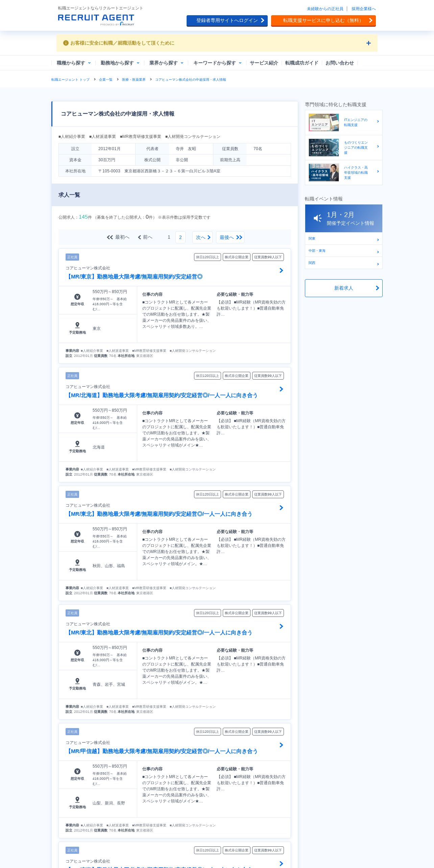Open お問い合わせ menu item
Image resolution: width=434 pixels, height=868 pixels.
339,63
